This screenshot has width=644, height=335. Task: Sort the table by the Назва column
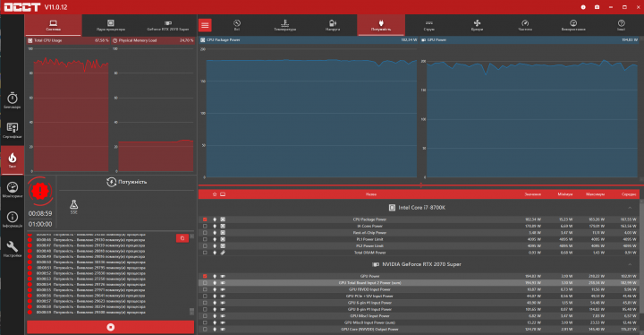pos(371,194)
